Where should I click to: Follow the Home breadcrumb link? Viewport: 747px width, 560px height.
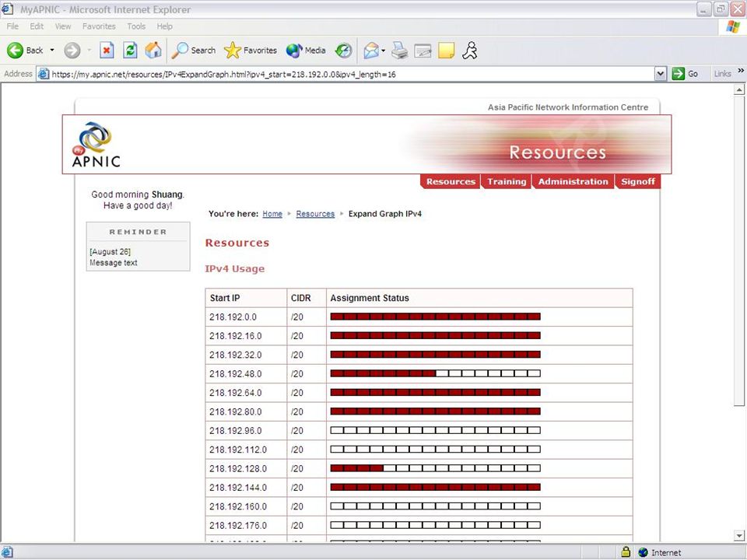point(272,214)
